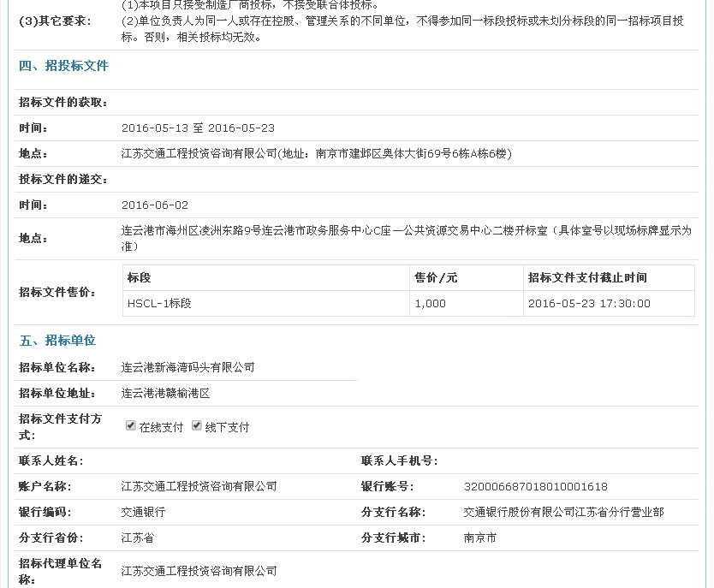The height and width of the screenshot is (588, 714).
Task: Click the 招标文件售价 label
Action: pos(57,292)
